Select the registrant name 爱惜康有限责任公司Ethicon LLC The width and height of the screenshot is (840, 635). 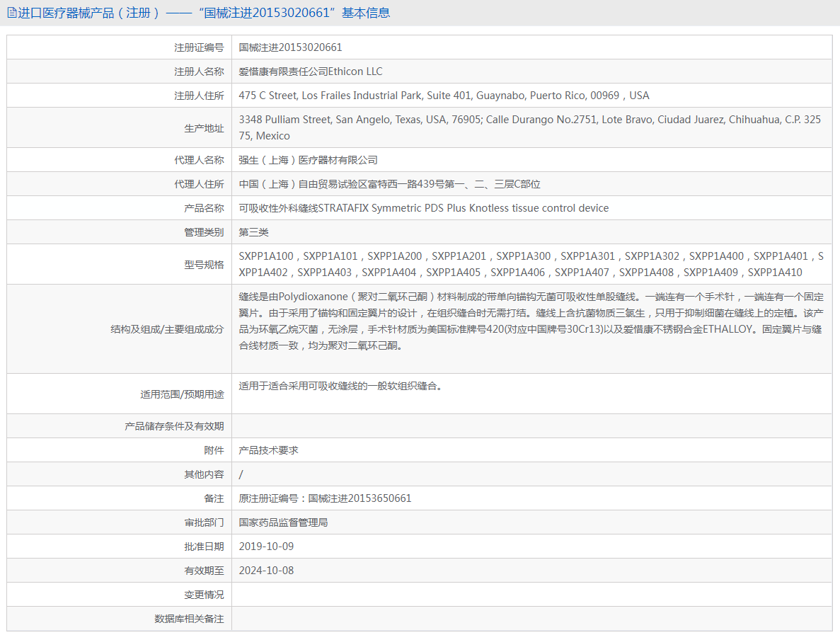(311, 71)
